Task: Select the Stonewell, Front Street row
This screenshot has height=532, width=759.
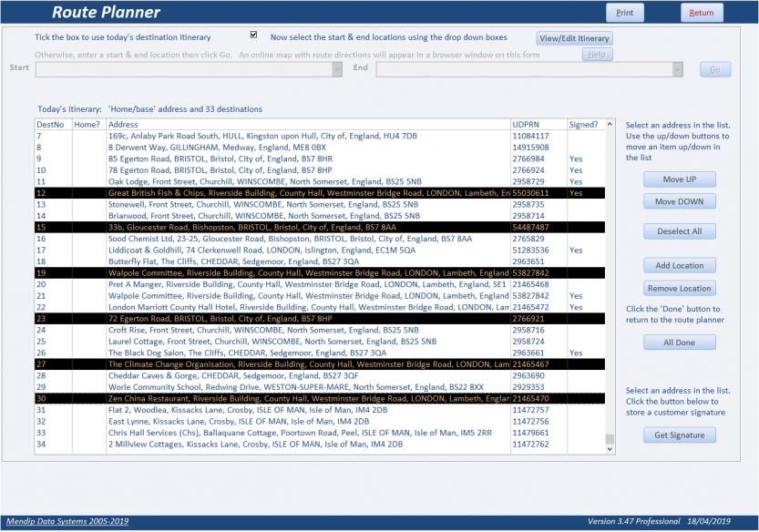Action: 320,205
